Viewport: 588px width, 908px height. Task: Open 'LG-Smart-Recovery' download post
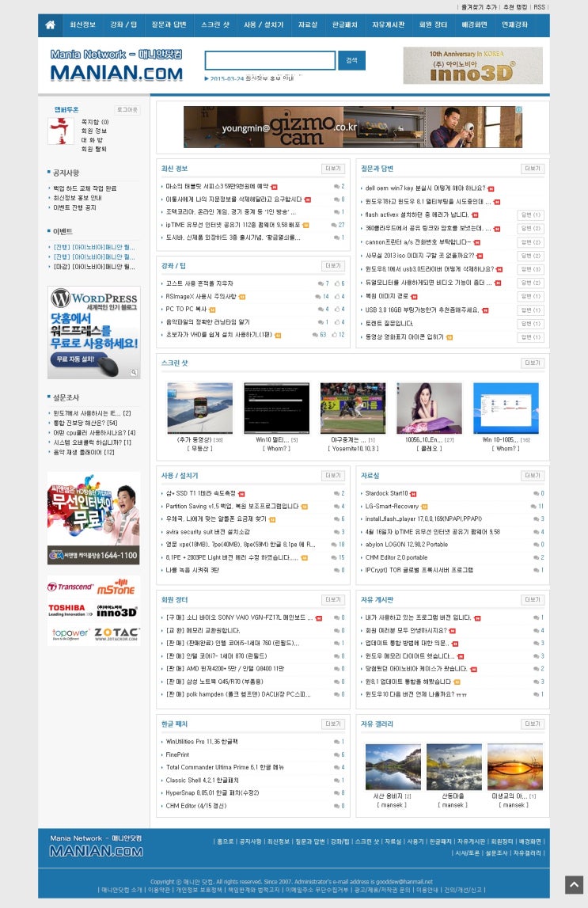[393, 506]
